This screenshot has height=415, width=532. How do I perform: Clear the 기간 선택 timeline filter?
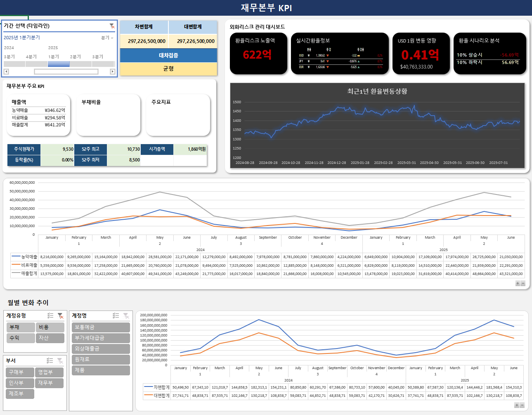click(x=112, y=26)
